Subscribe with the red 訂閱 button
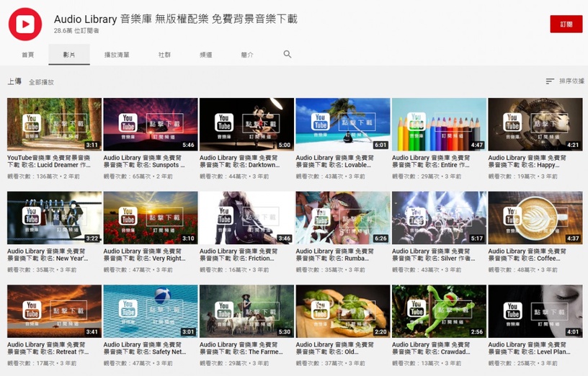The image size is (588, 376). (x=566, y=24)
